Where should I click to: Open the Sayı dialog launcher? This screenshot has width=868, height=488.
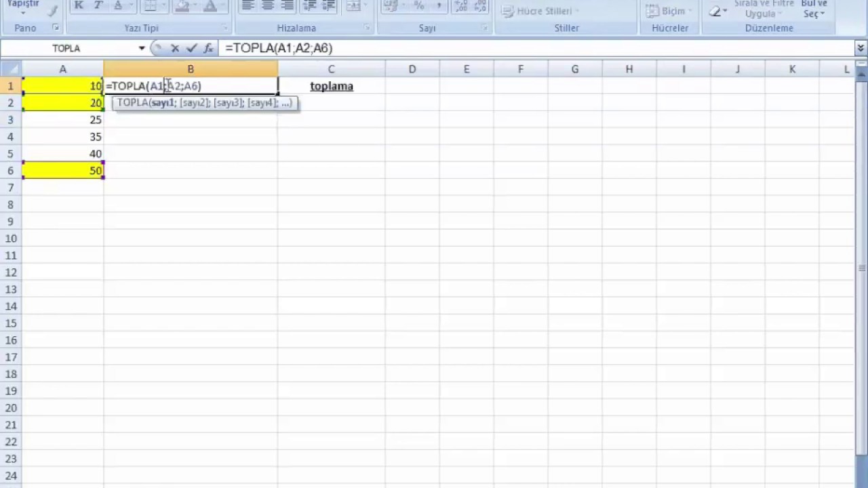[485, 28]
